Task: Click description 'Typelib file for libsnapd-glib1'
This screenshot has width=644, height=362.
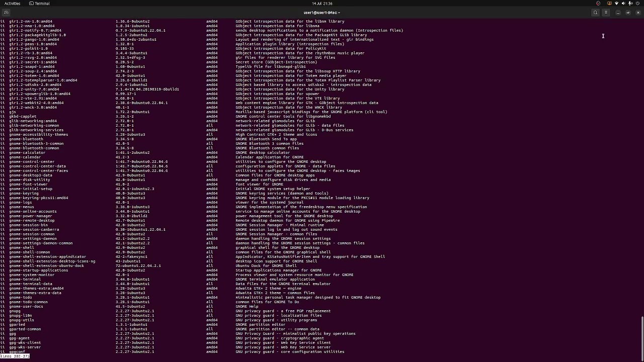Action: pyautogui.click(x=271, y=67)
